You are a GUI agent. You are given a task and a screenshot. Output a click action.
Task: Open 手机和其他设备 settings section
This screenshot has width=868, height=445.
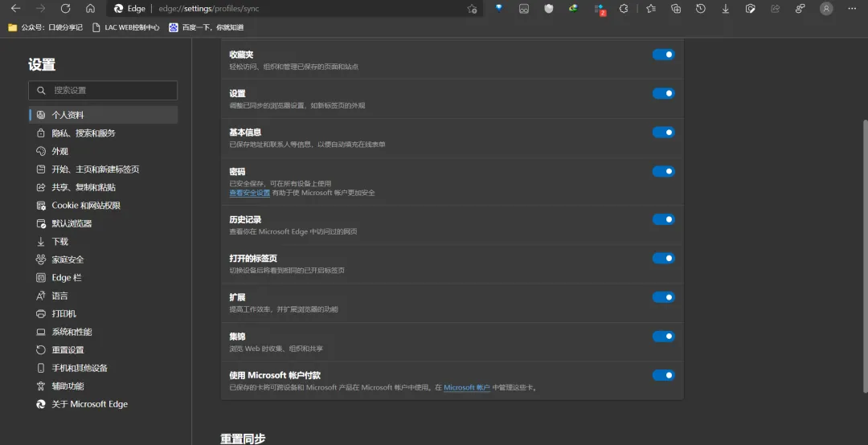coord(103,368)
